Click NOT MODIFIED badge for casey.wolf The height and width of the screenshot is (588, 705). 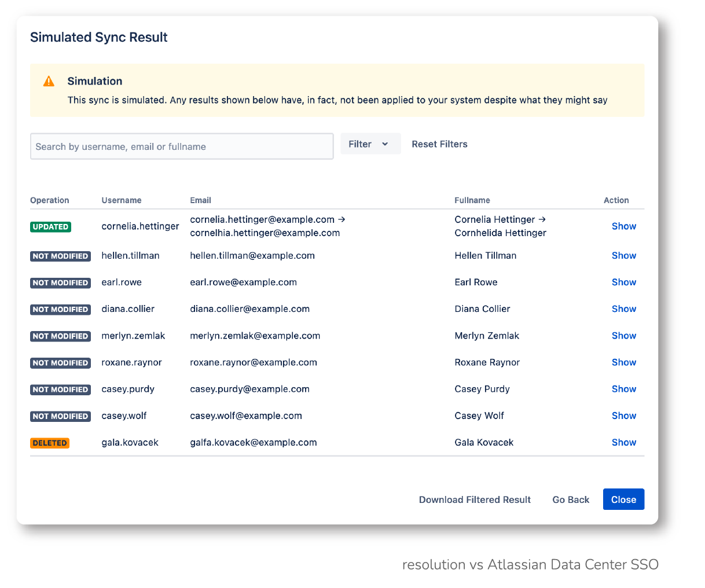(x=60, y=416)
